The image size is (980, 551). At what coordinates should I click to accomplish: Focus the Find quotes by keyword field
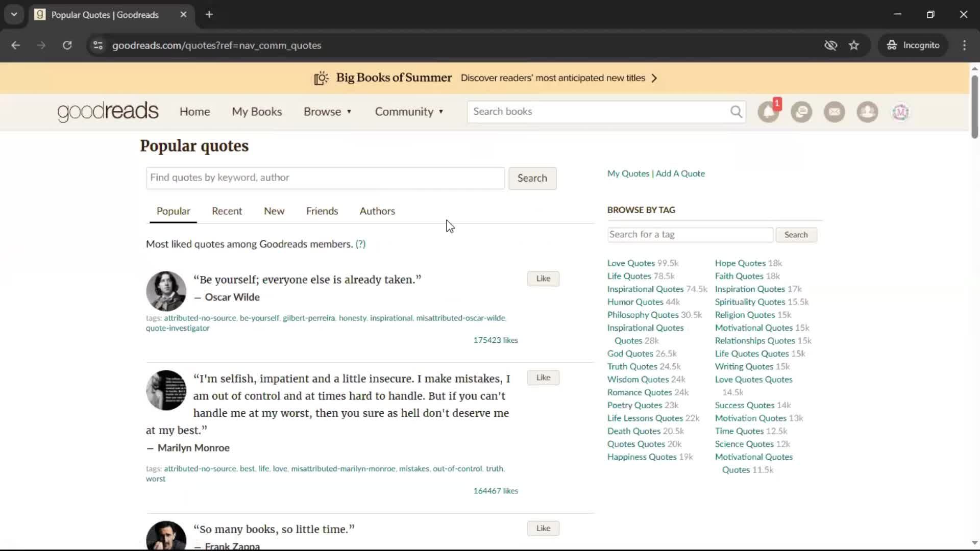pos(325,178)
